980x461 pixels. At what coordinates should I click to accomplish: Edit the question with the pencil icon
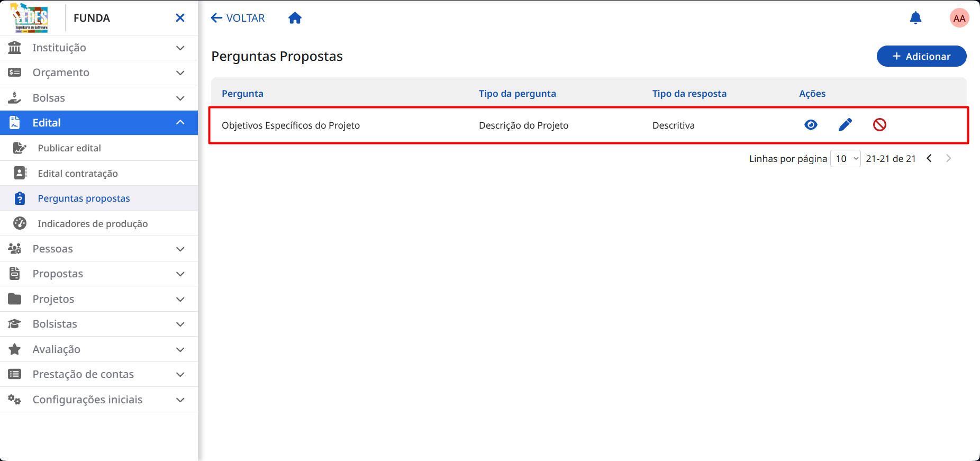(x=845, y=125)
